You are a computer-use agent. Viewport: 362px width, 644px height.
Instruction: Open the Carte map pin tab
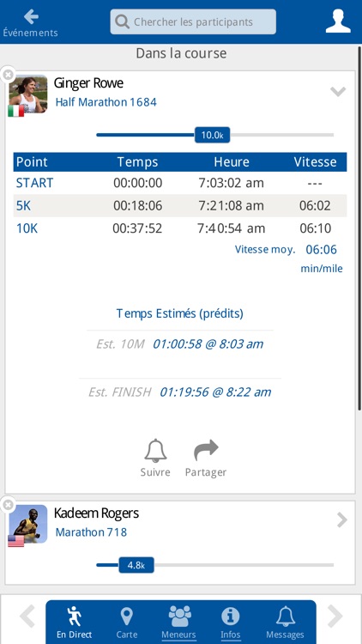tap(126, 617)
